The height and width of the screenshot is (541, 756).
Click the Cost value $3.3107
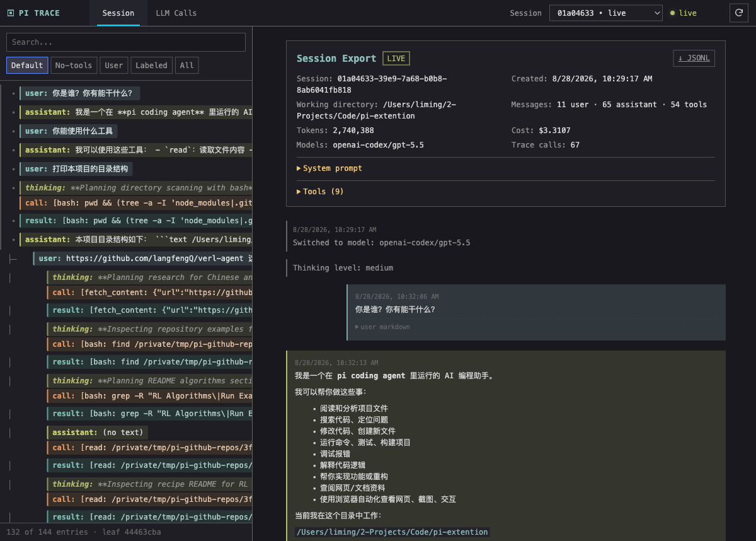(x=555, y=131)
